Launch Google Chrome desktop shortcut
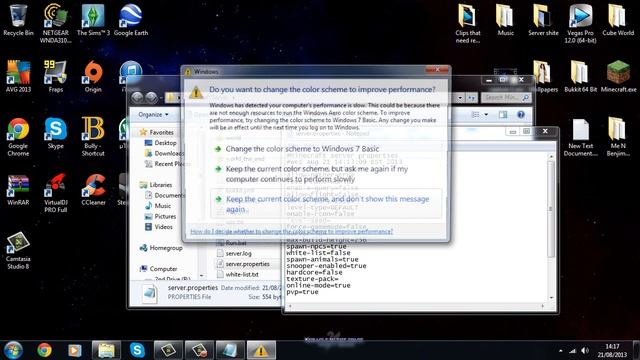The height and width of the screenshot is (360, 640). coord(18,137)
